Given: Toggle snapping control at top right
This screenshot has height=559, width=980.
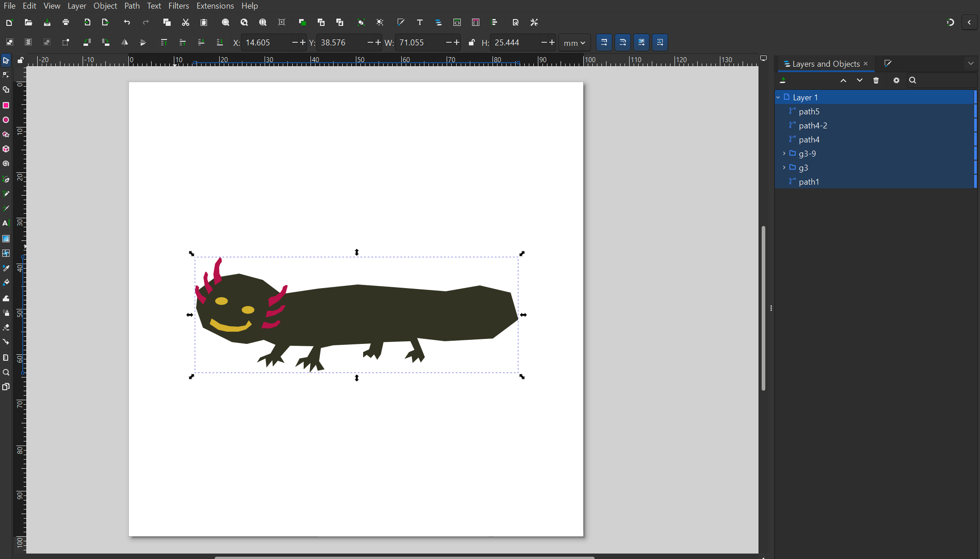Looking at the screenshot, I should (950, 22).
